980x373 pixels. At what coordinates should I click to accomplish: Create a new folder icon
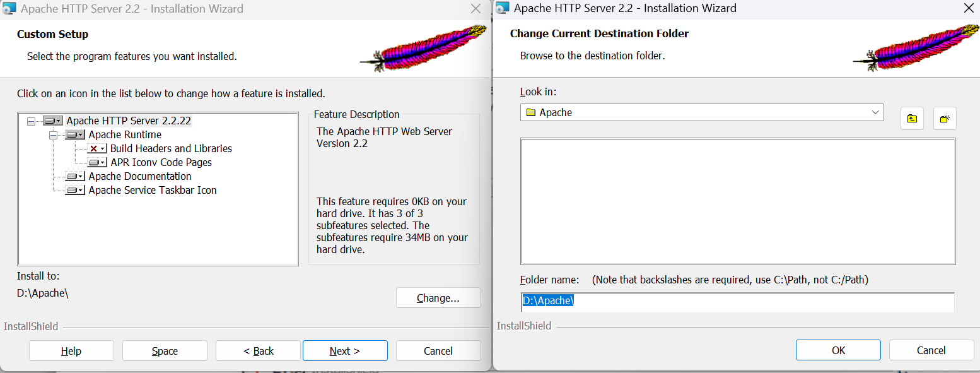click(x=945, y=118)
